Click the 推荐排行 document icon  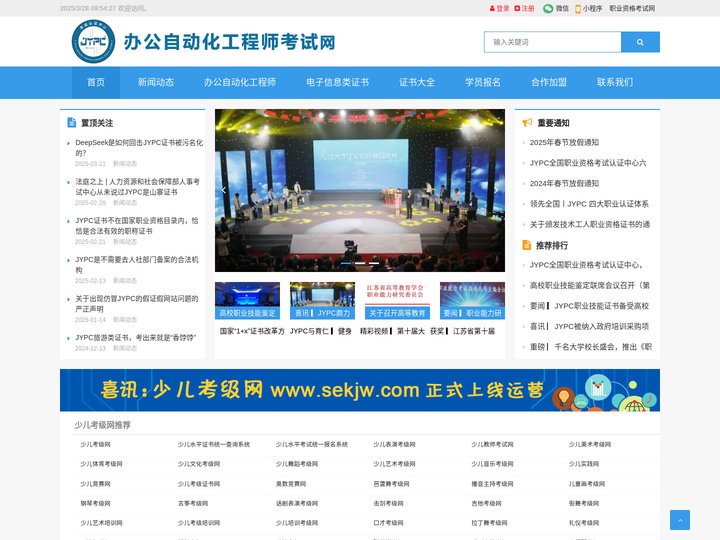[527, 245]
